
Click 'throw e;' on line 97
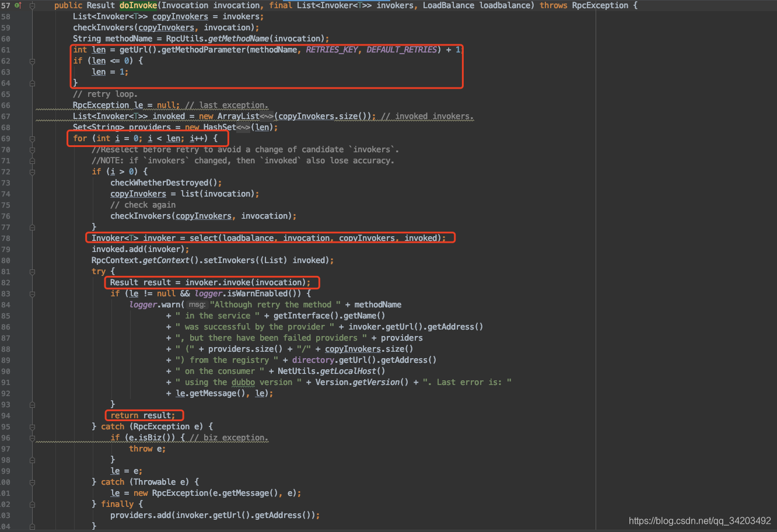[148, 449]
